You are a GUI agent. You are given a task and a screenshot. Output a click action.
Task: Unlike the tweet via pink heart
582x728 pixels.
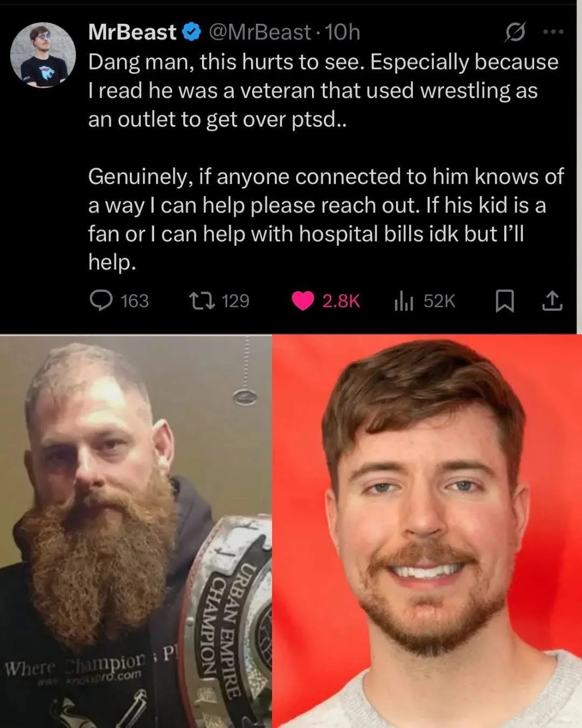tap(303, 301)
